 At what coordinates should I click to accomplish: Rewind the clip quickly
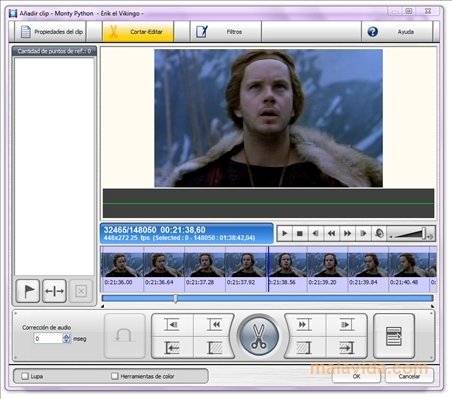331,233
